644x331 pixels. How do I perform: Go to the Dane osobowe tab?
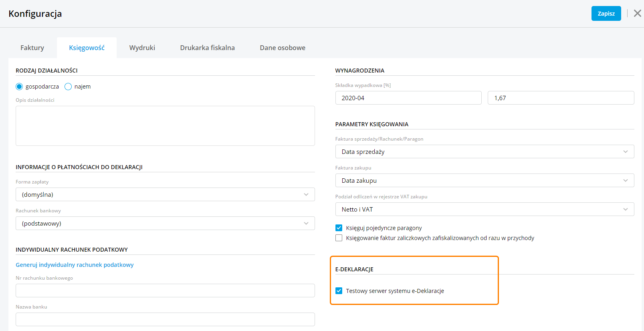(282, 48)
